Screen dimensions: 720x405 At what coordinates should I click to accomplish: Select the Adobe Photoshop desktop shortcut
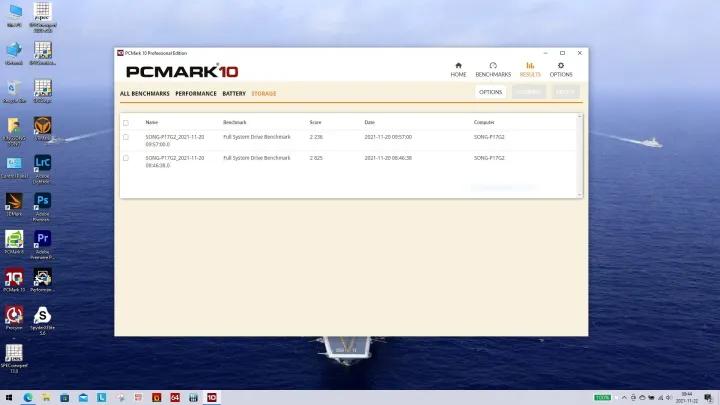point(42,207)
